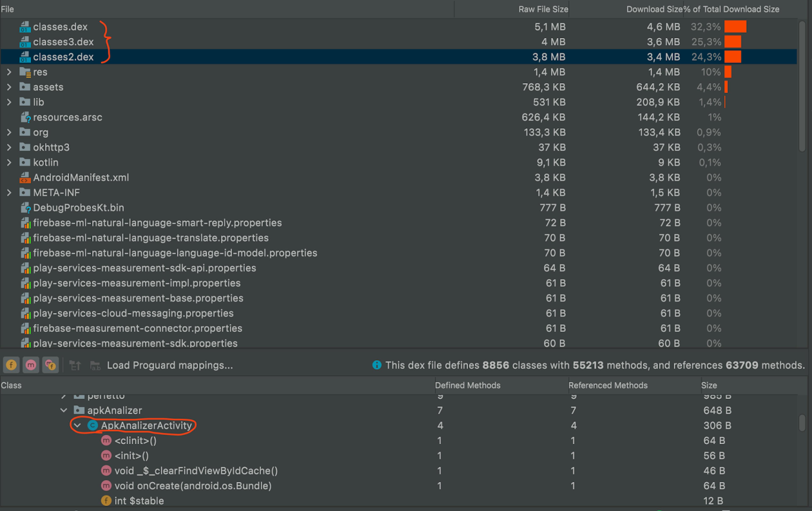The width and height of the screenshot is (812, 511).
Task: Click the show bytecode tree icon
Action: pos(75,365)
